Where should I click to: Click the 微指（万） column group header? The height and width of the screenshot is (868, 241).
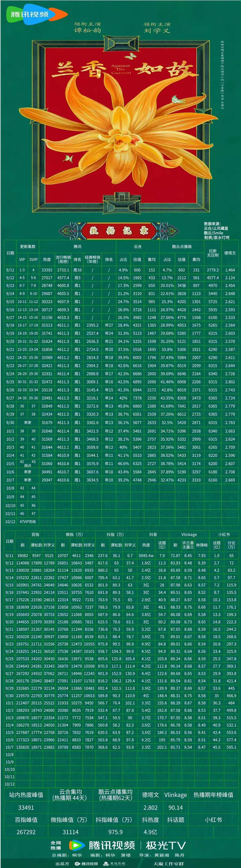click(75, 534)
